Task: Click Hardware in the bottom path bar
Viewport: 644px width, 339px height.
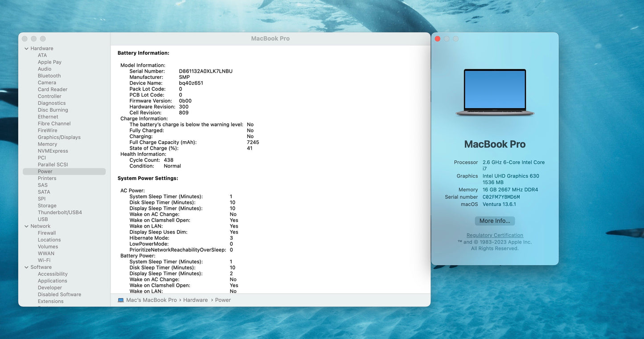Action: (x=195, y=300)
